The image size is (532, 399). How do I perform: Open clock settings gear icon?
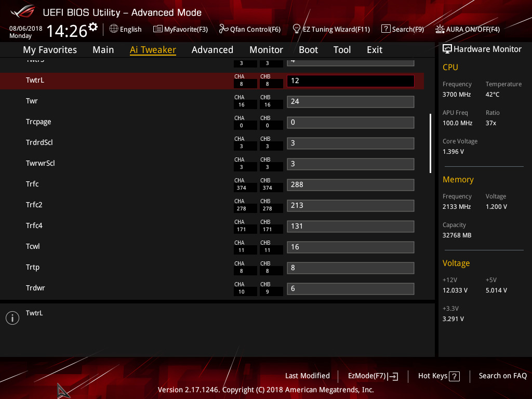tap(93, 26)
